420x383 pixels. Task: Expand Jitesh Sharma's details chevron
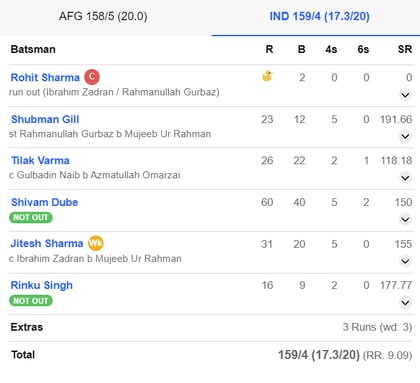405,261
